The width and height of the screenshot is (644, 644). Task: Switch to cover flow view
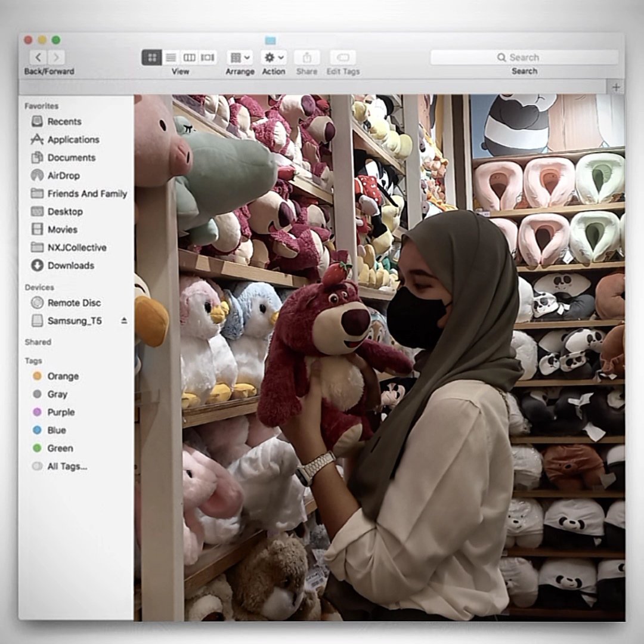pos(208,57)
